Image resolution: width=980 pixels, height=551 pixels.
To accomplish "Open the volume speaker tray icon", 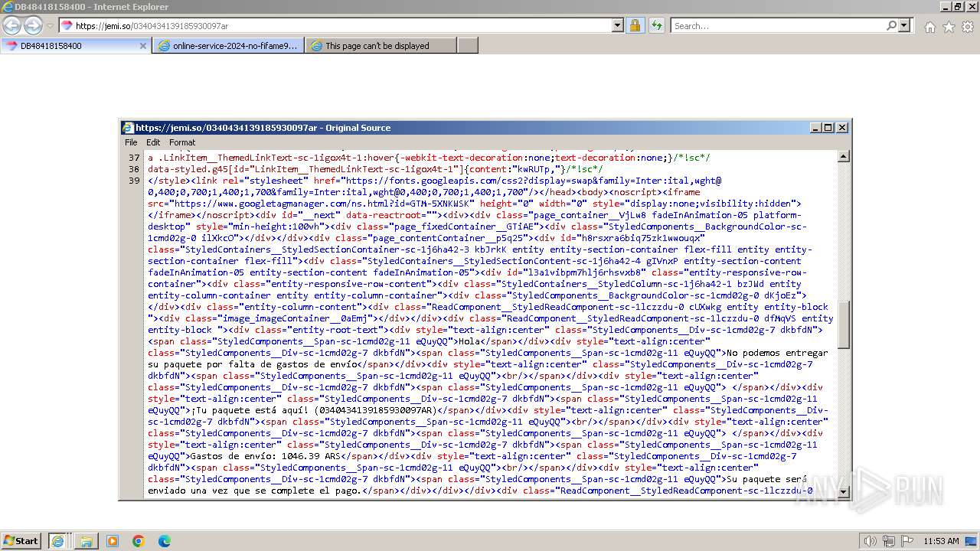I will pos(870,541).
